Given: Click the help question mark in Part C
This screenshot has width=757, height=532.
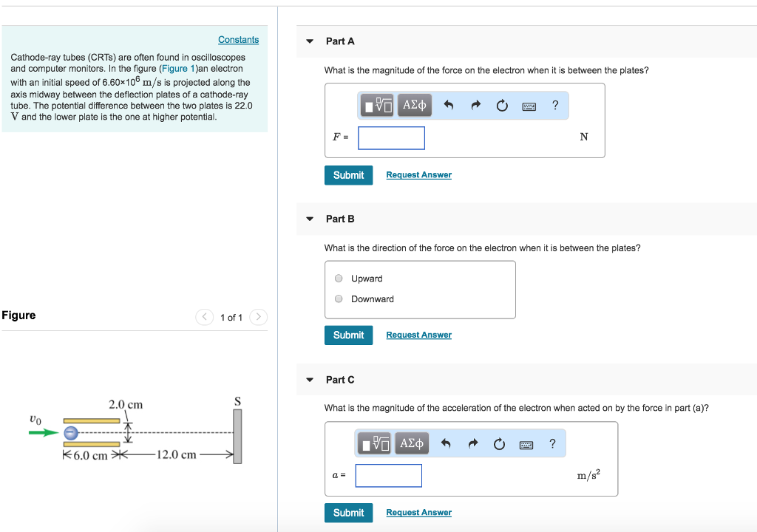Looking at the screenshot, I should click(552, 444).
